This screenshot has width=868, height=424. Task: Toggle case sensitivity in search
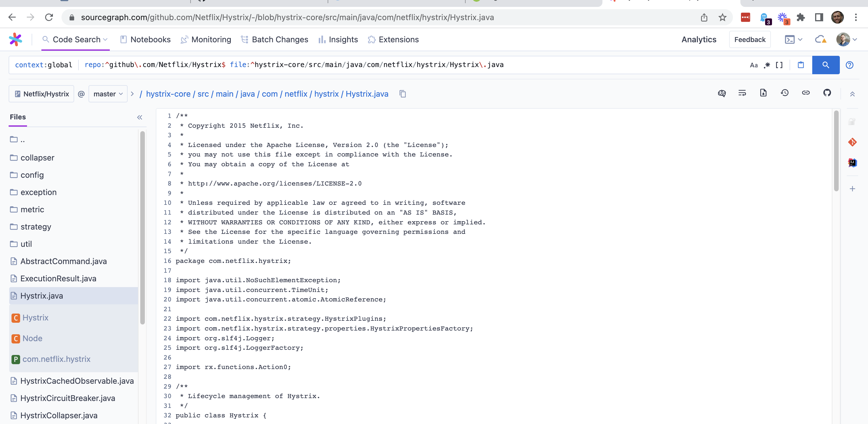754,65
